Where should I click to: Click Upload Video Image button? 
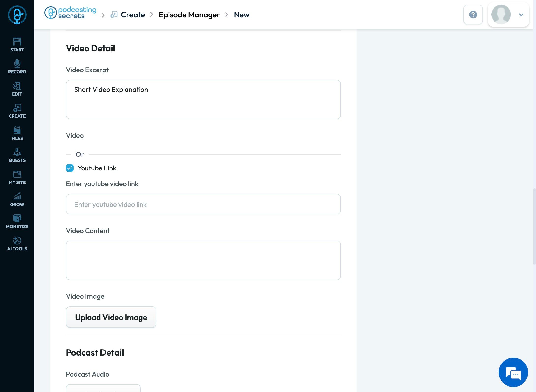click(x=111, y=317)
